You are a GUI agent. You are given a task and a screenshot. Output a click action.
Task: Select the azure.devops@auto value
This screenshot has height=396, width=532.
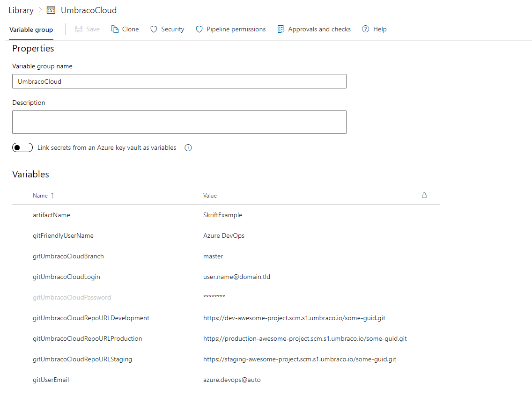pos(232,380)
